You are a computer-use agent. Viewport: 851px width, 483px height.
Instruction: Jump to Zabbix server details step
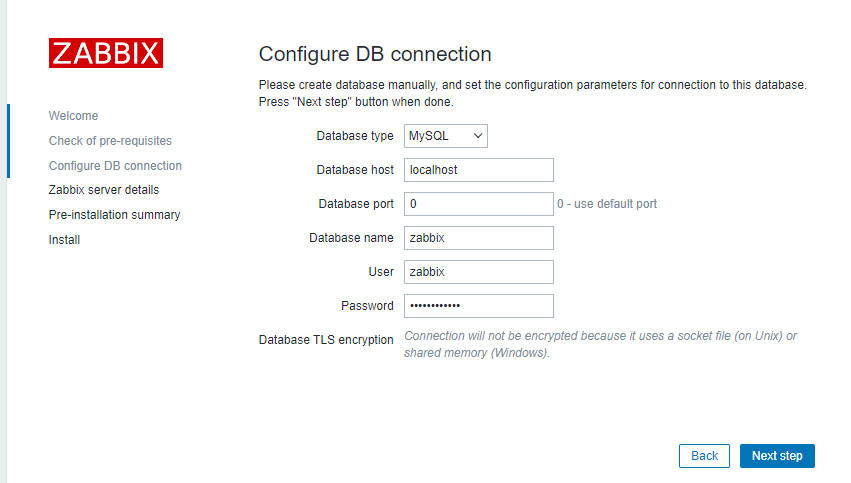[103, 190]
